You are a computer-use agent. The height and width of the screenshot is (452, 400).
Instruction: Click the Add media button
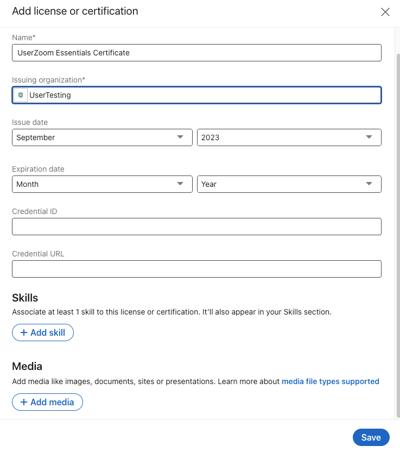pos(47,402)
